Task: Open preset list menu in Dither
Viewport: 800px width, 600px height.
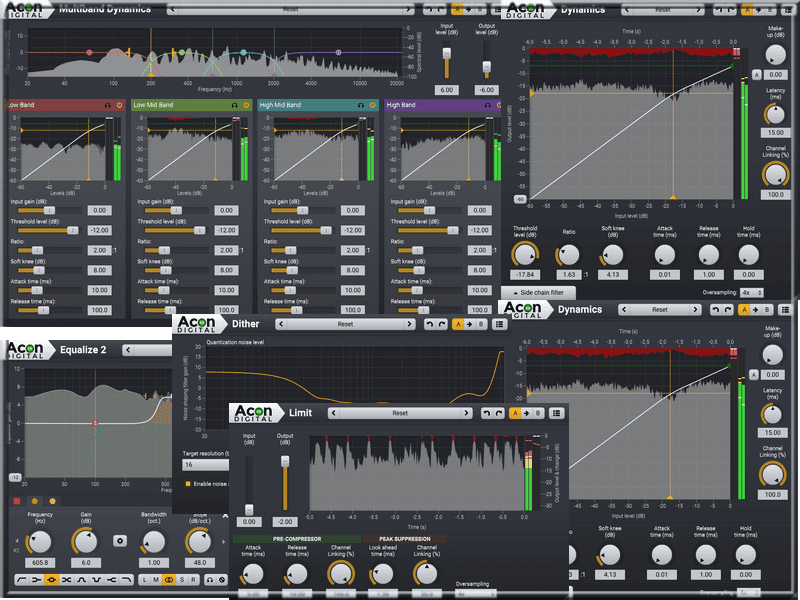Action: [x=499, y=324]
